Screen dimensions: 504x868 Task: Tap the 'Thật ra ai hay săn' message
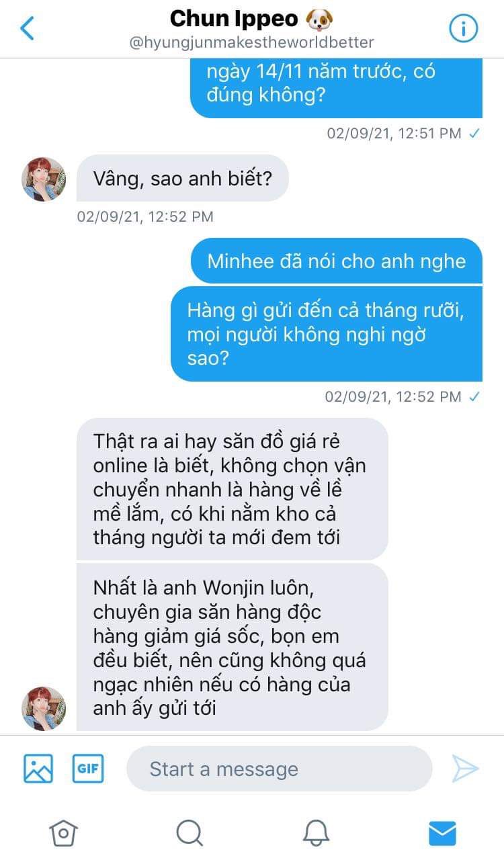coord(233,488)
